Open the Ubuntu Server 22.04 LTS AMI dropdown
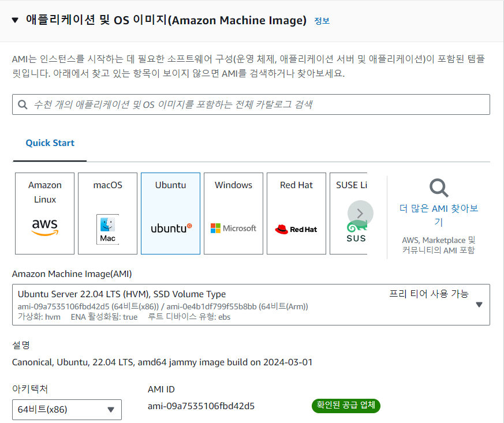 coord(251,305)
